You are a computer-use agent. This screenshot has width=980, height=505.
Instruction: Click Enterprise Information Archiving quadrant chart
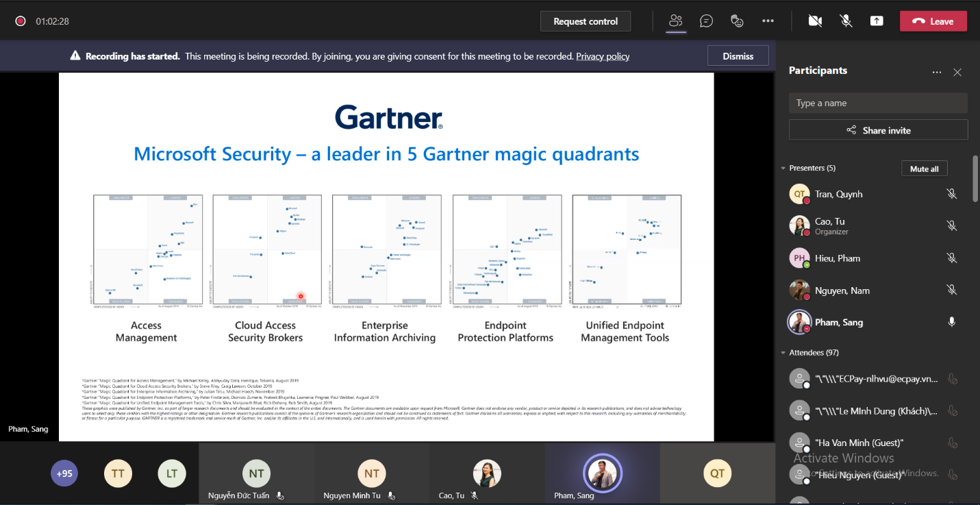tap(387, 250)
